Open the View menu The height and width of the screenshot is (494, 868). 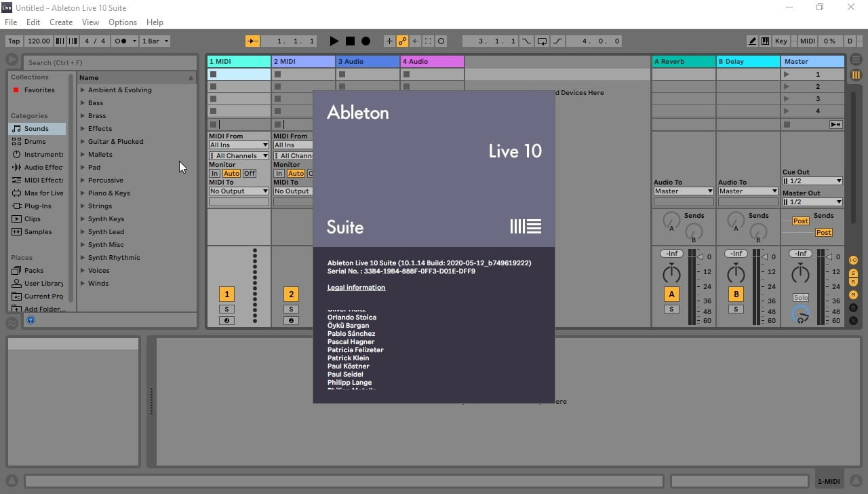tap(90, 22)
